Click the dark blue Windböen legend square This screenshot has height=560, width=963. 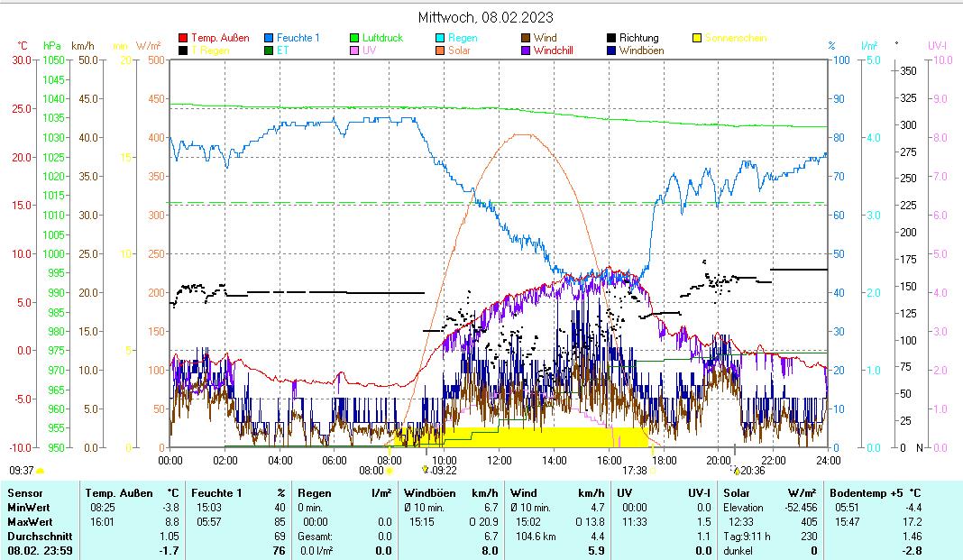click(x=611, y=50)
